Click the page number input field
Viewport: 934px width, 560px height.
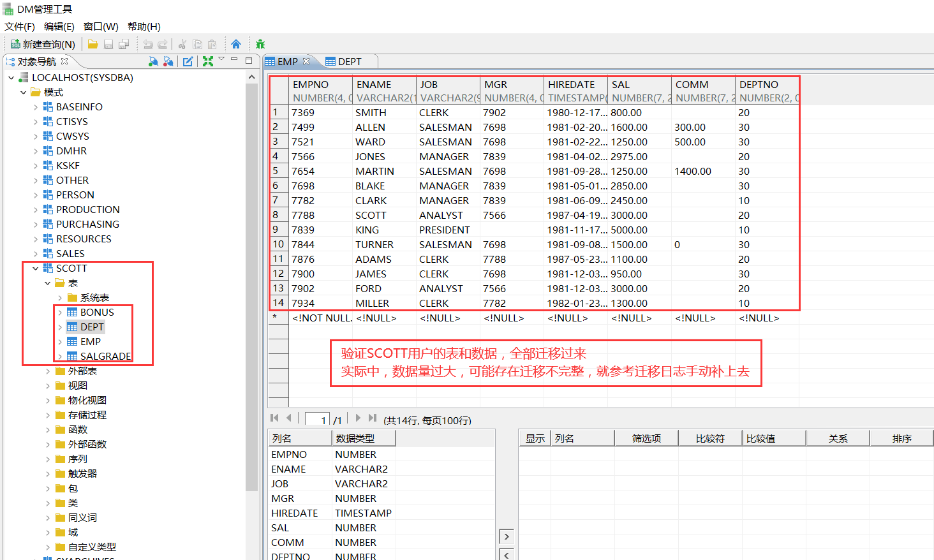coord(317,419)
